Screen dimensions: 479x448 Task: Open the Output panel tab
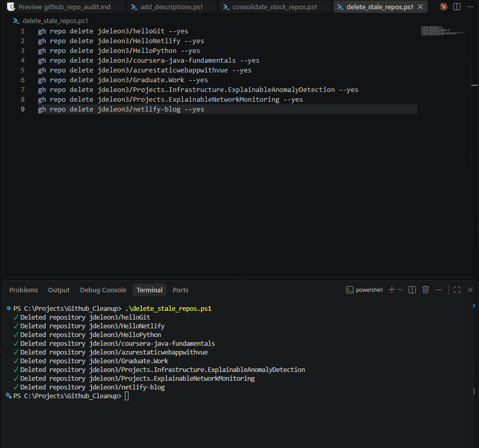tap(59, 290)
